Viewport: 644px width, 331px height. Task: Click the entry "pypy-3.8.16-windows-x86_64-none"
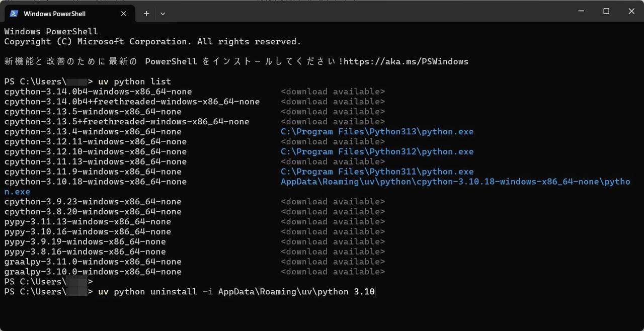[x=85, y=252]
